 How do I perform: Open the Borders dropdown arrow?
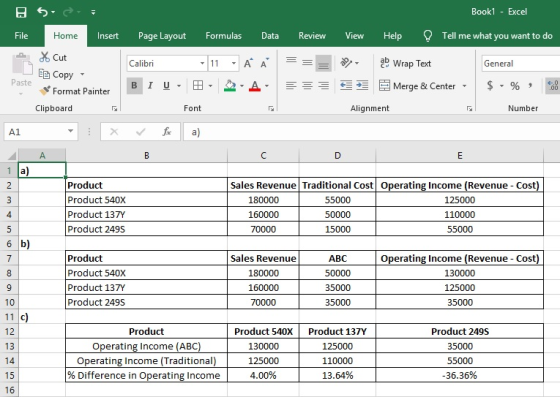coord(210,86)
